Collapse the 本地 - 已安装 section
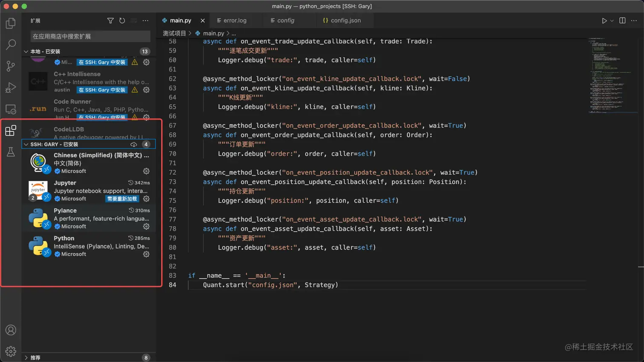Screen dimensions: 644x362 coord(26,51)
